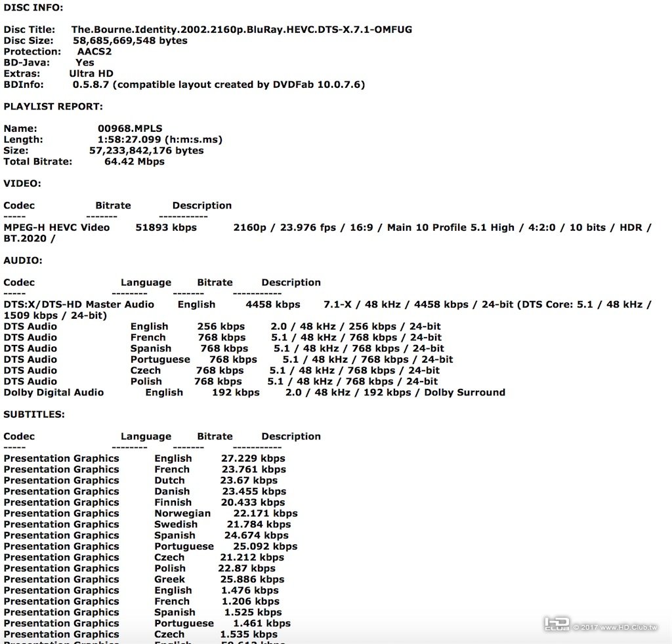Select the English subtitle 1.476 kbps value

click(249, 590)
